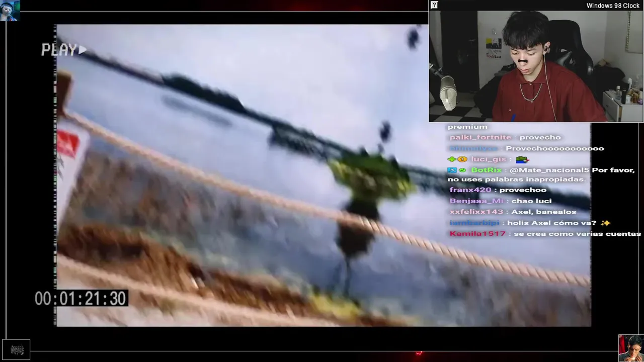Screen dimensions: 644x362
Task: Click the pixelated QR icon at the bottom left
Action: (x=17, y=350)
